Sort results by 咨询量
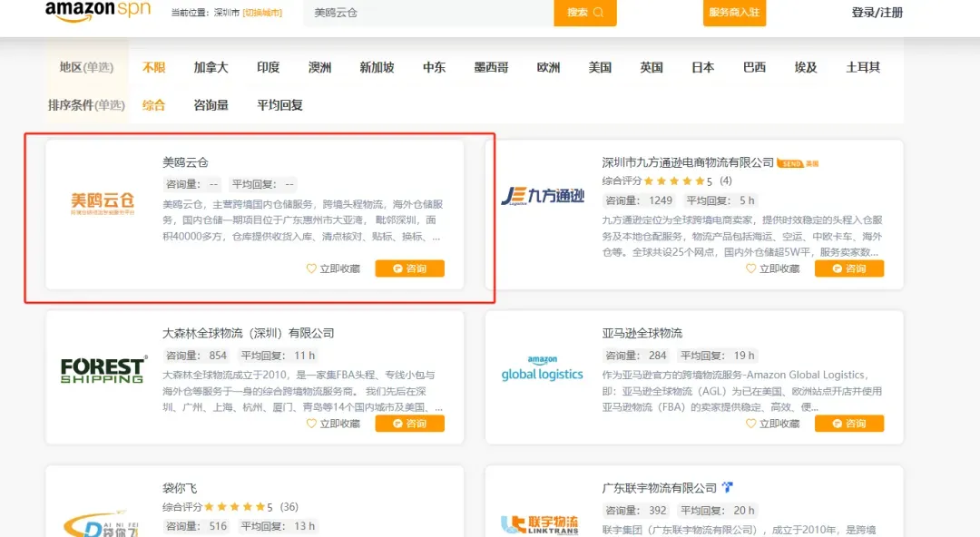980x537 pixels. pyautogui.click(x=211, y=105)
